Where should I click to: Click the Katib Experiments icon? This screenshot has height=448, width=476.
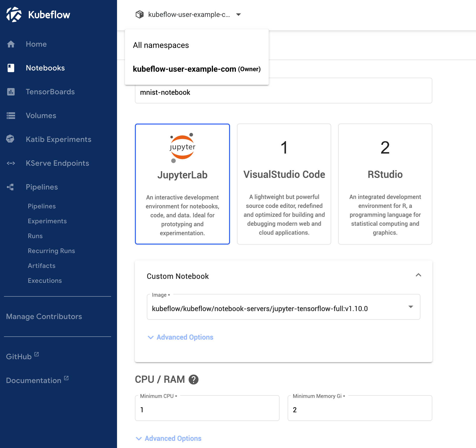pos(10,139)
